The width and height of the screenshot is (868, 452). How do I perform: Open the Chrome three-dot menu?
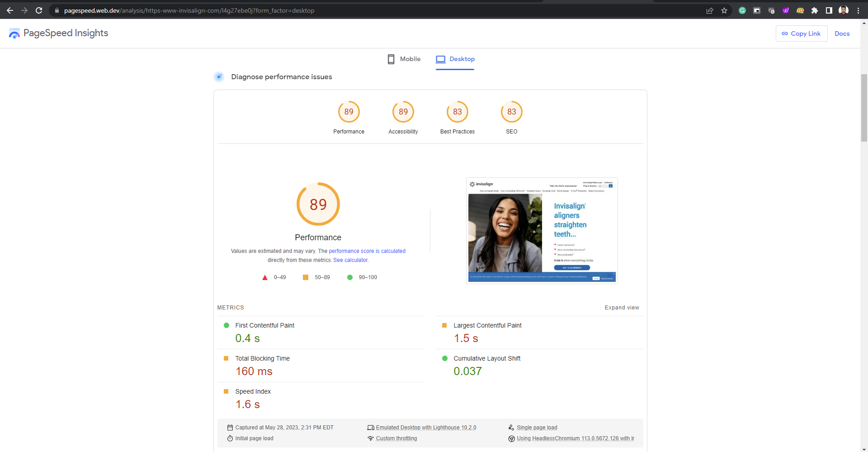tap(858, 10)
